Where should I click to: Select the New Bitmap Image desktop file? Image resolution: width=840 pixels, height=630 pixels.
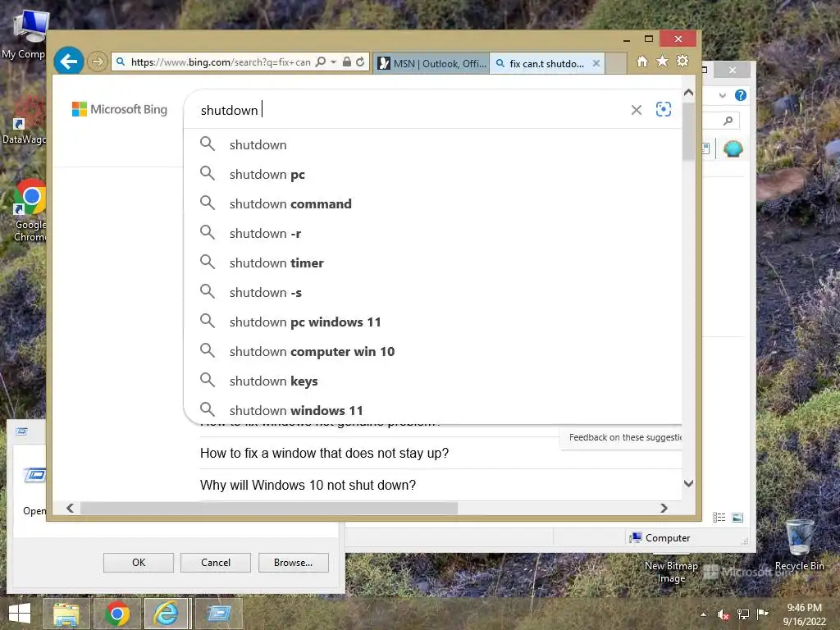671,572
